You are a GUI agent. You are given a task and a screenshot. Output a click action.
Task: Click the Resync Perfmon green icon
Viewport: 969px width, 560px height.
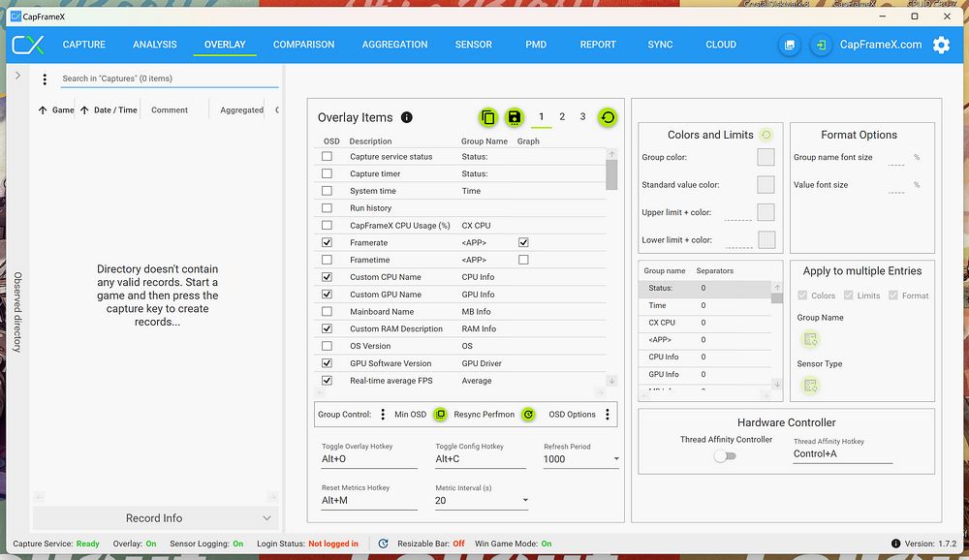(x=528, y=414)
